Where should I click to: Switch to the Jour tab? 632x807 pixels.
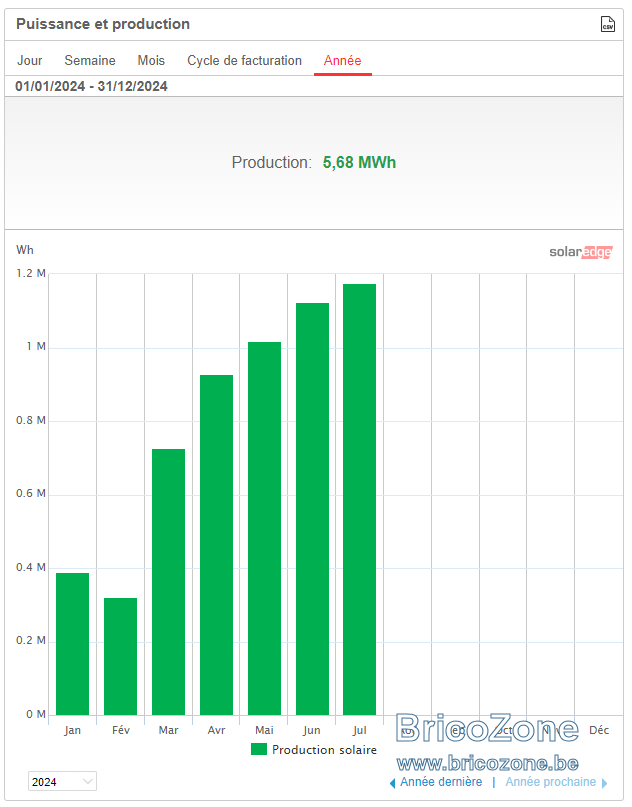[30, 60]
